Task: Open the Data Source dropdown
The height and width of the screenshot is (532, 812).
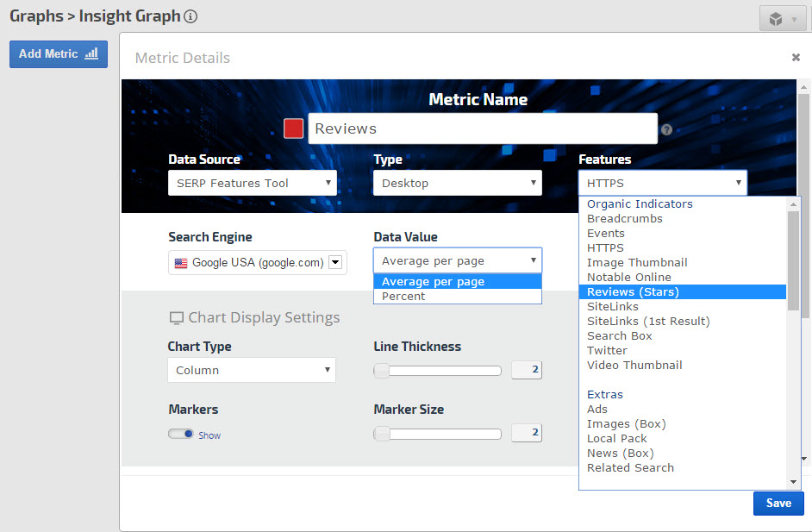Action: tap(252, 183)
